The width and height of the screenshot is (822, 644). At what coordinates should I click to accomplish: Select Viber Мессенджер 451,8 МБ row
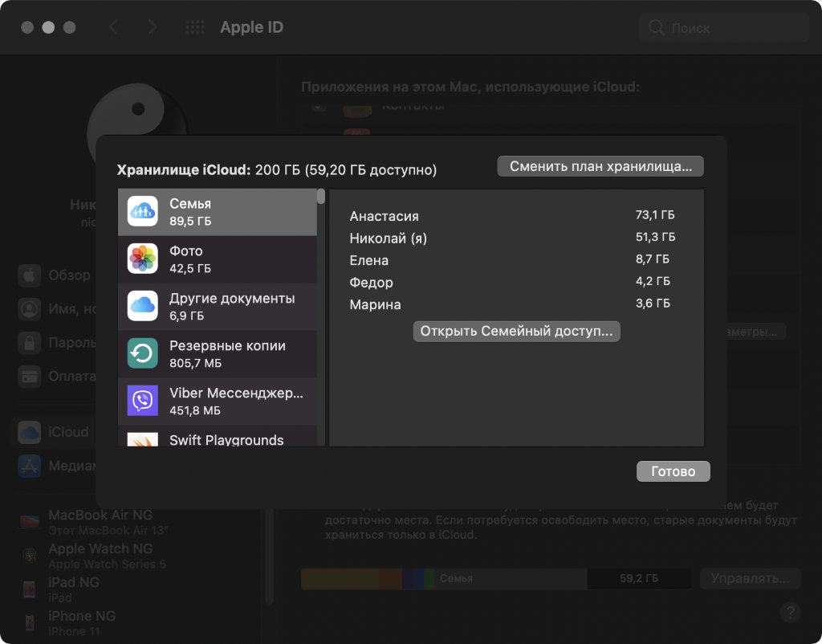217,401
